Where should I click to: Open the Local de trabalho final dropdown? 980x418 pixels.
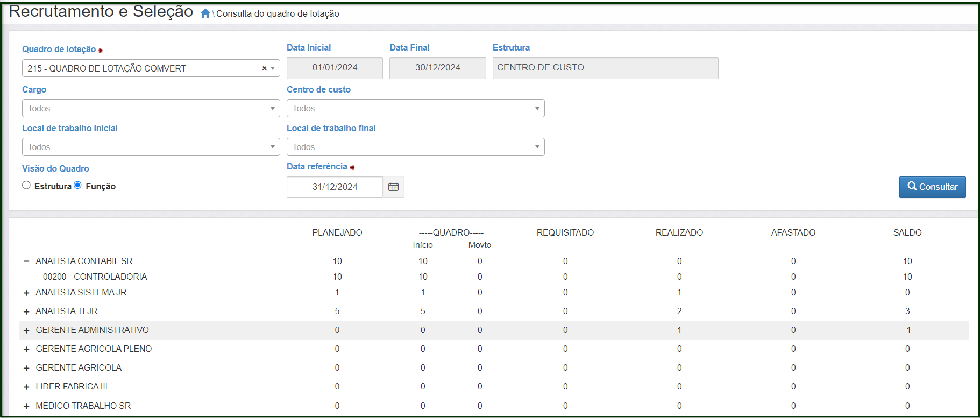pyautogui.click(x=416, y=147)
